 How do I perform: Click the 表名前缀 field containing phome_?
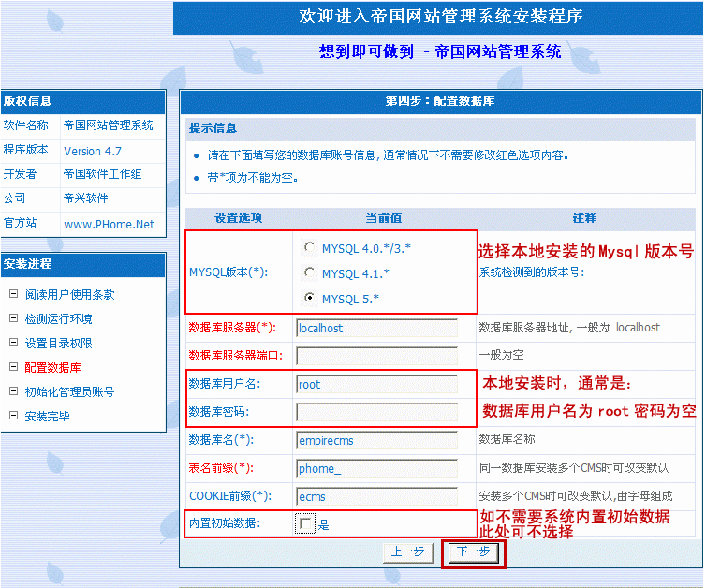(x=376, y=468)
